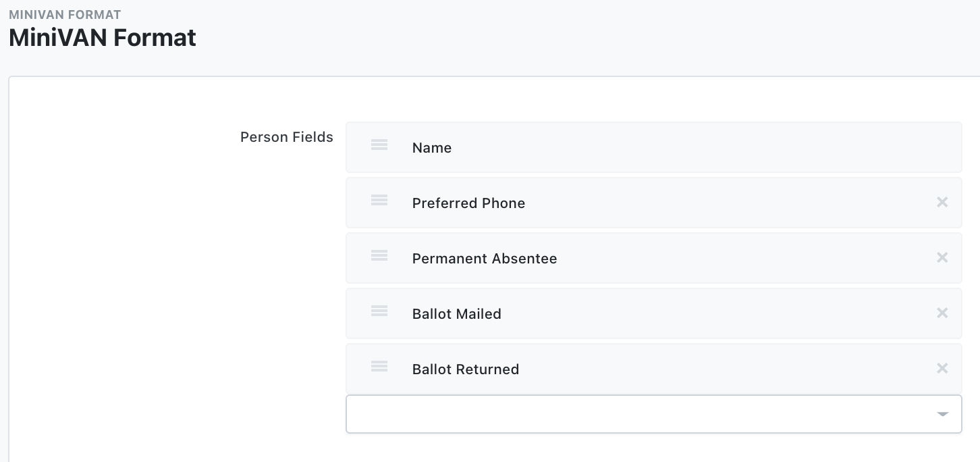The image size is (980, 462).
Task: Click blank area in Ballot Mailed row
Action: point(709,314)
